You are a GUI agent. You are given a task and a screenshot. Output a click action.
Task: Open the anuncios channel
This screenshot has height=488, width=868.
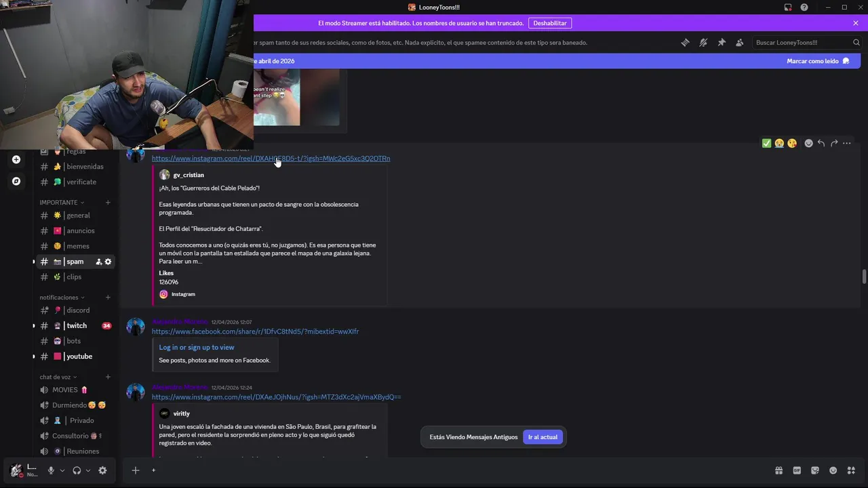pos(75,230)
